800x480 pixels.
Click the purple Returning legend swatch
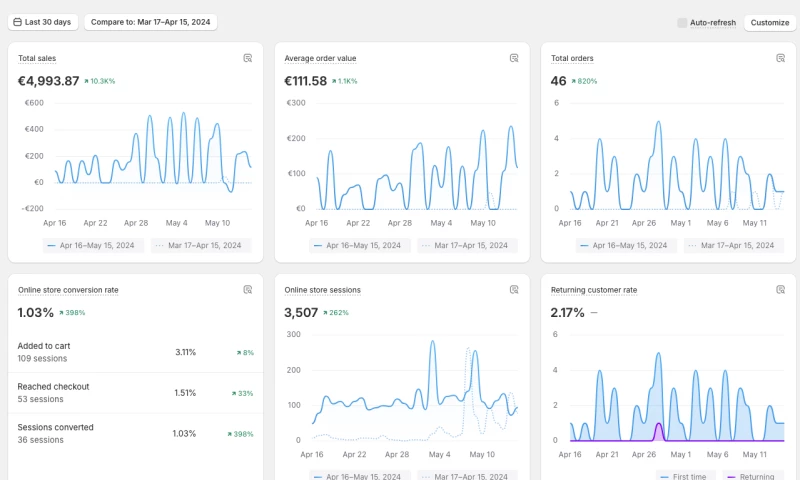tap(730, 476)
